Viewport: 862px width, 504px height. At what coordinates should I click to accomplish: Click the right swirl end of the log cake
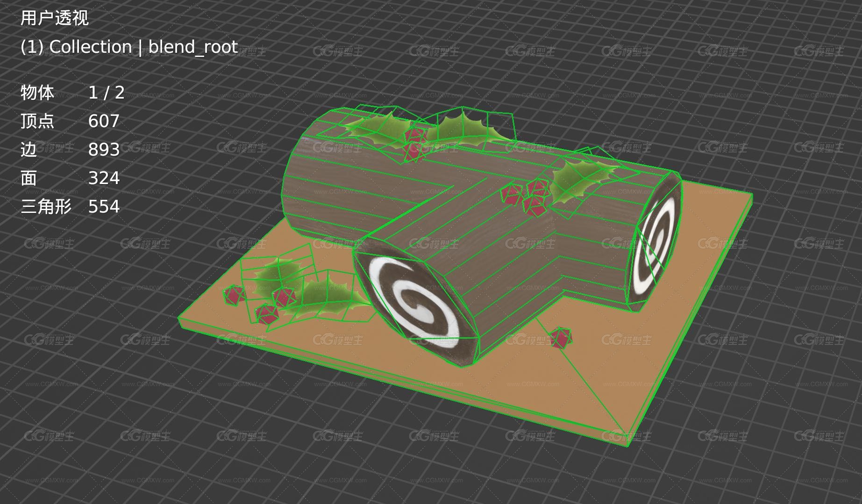654,243
